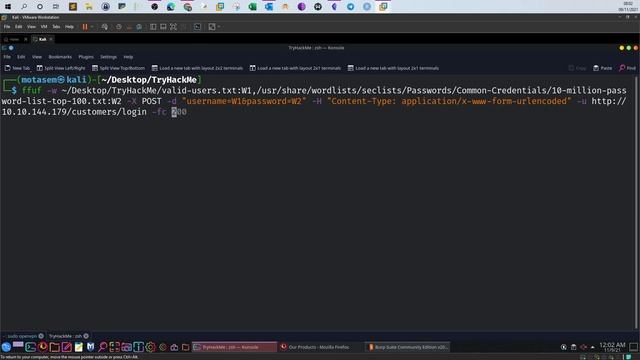Image resolution: width=640 pixels, height=360 pixels.
Task: Open VMware Help menu
Action: click(69, 27)
